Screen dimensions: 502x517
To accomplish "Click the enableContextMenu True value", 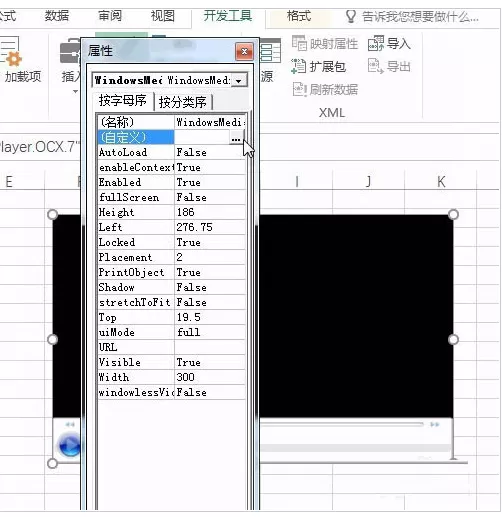I will pyautogui.click(x=210, y=167).
